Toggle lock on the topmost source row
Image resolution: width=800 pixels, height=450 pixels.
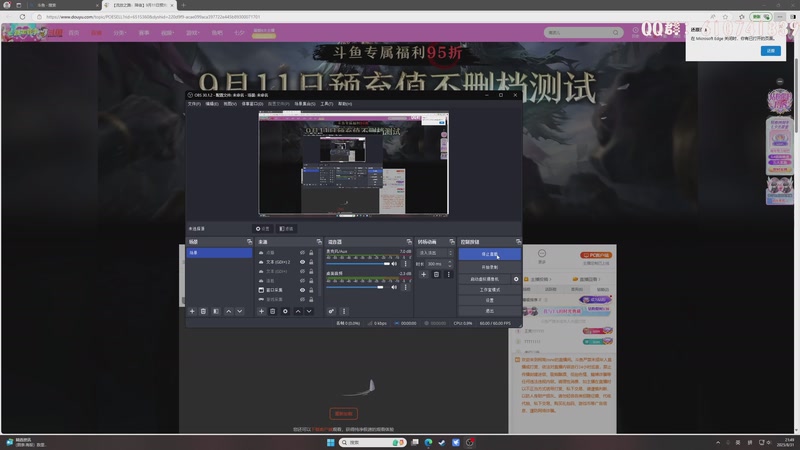[x=311, y=253]
